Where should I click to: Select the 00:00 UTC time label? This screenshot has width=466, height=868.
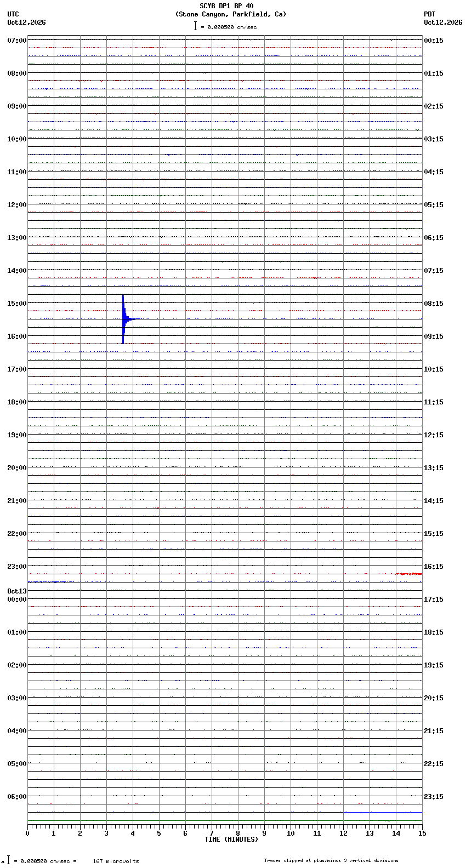[x=17, y=599]
